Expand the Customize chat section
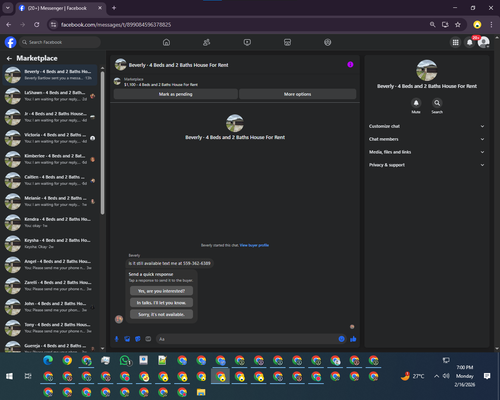The width and height of the screenshot is (500, 400). (x=426, y=126)
